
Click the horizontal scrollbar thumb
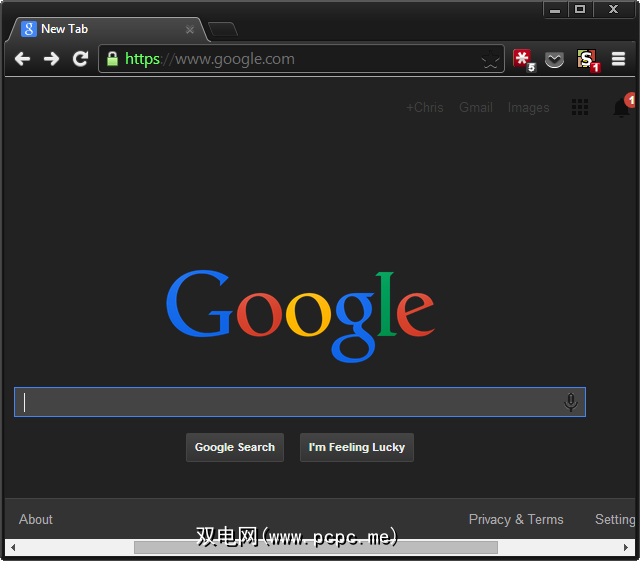pyautogui.click(x=316, y=547)
